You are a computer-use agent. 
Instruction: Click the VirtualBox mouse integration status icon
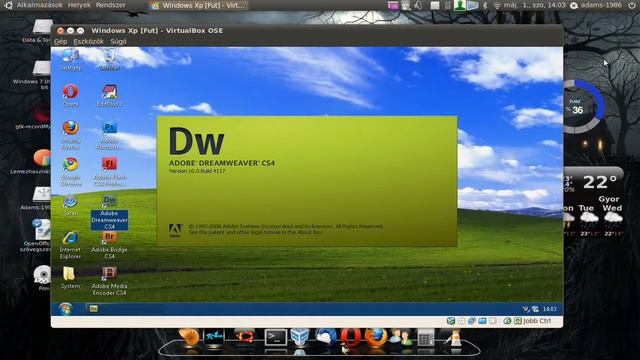coord(507,321)
